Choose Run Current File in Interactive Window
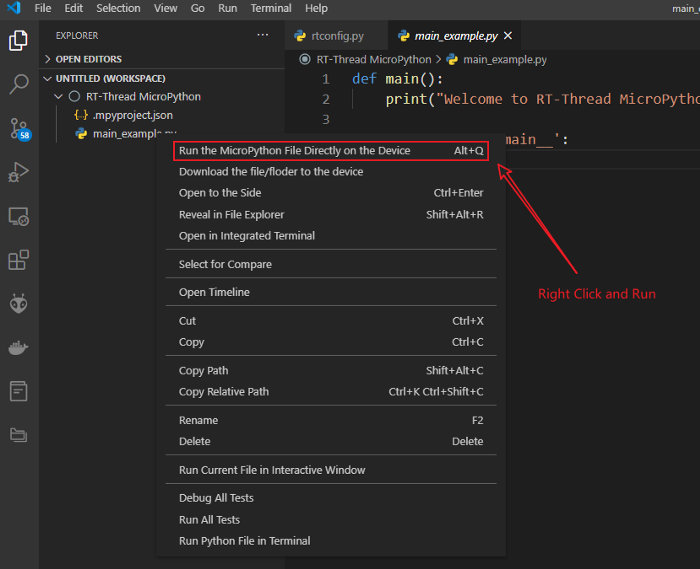Image resolution: width=700 pixels, height=569 pixels. point(331,470)
